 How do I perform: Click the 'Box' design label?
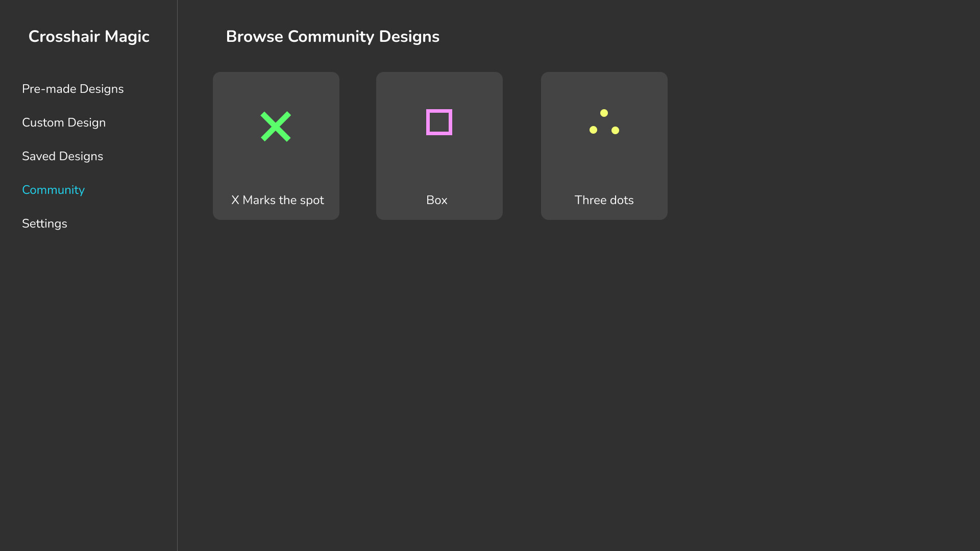436,200
